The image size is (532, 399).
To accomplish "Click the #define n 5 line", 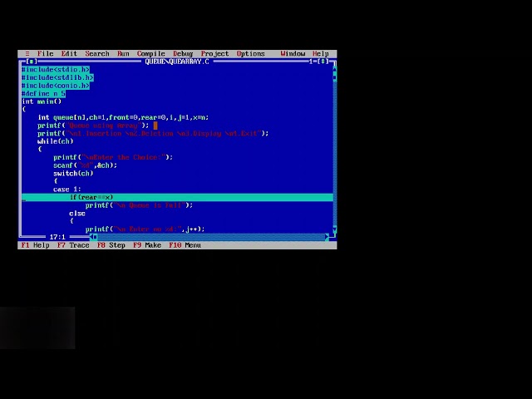I will 43,93.
